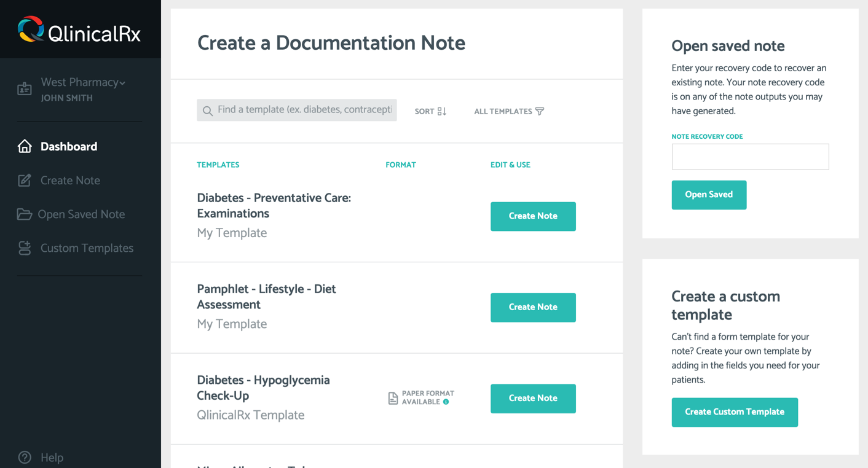
Task: Click the paper format info icon
Action: pos(446,402)
